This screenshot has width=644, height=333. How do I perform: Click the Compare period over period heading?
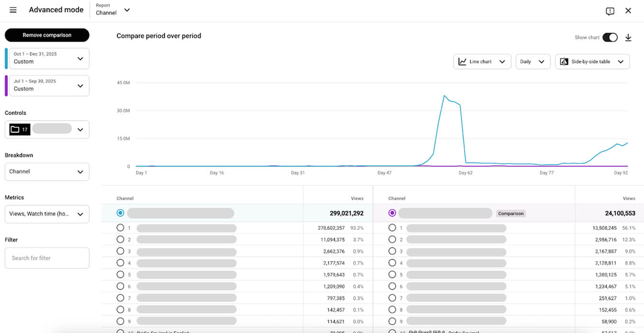[x=159, y=36]
